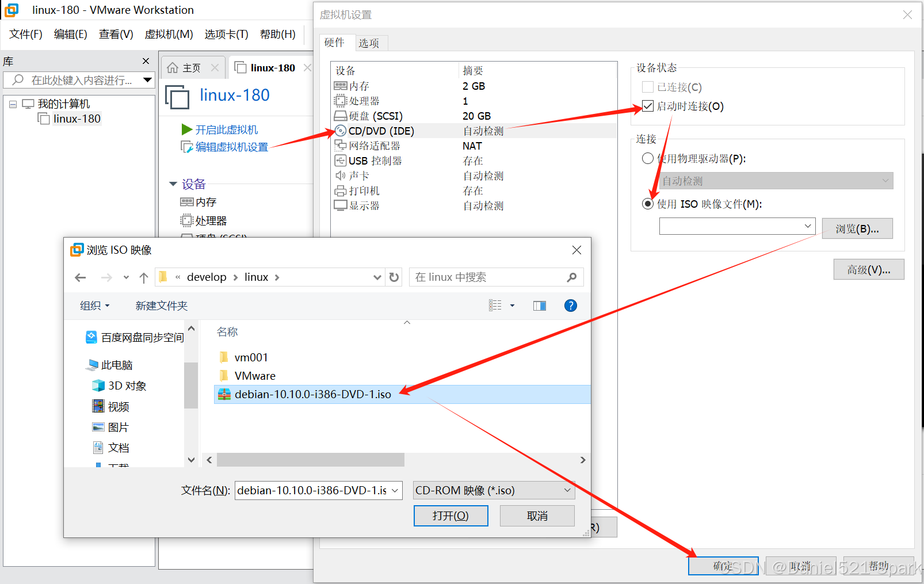Click the 高级(V)... button
The height and width of the screenshot is (584, 924).
coord(869,269)
